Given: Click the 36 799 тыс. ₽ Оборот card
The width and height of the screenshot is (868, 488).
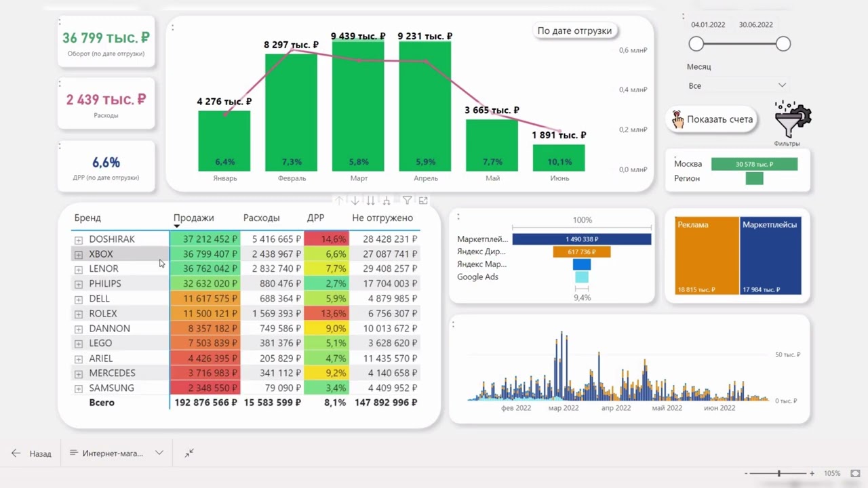Looking at the screenshot, I should click(106, 43).
